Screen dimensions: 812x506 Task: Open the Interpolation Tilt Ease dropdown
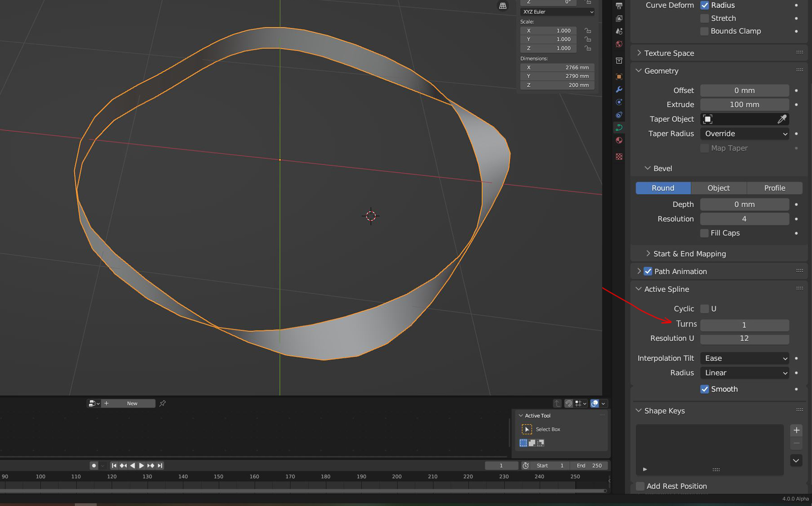[744, 358]
